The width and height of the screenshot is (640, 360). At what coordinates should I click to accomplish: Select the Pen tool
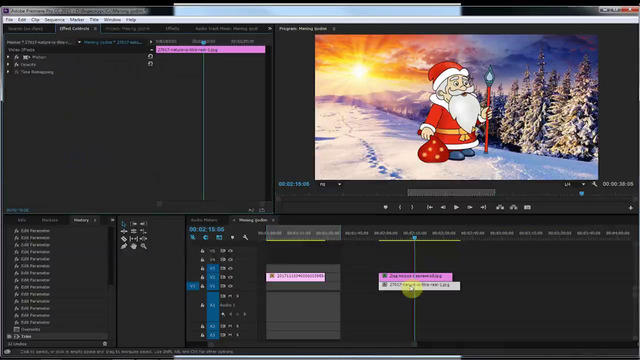coord(124,246)
